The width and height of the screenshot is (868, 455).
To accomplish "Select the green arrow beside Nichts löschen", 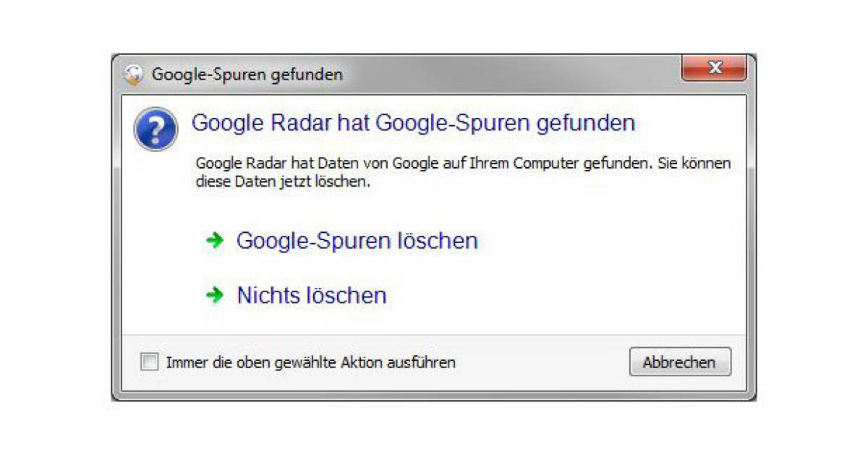I will pos(214,294).
